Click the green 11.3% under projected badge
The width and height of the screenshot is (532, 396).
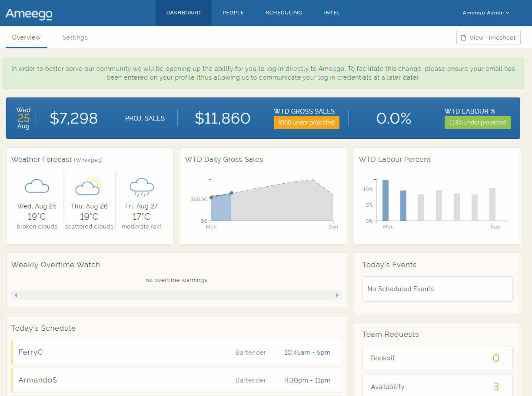[x=477, y=123]
